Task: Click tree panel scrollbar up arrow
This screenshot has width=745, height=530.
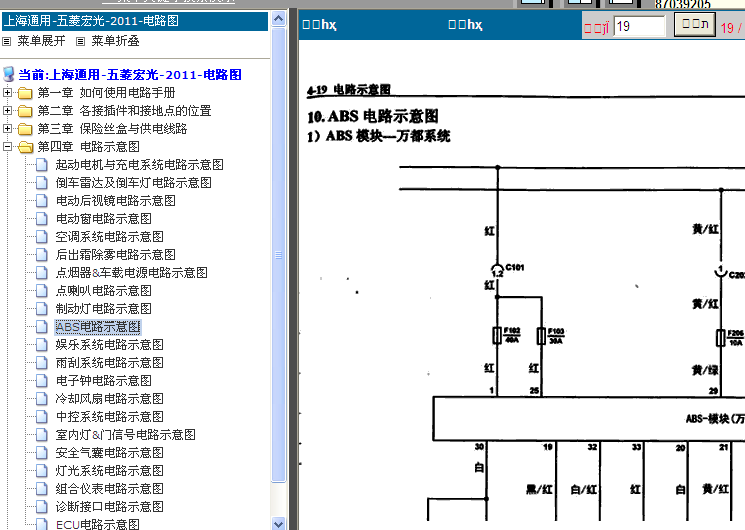Action: pyautogui.click(x=278, y=19)
